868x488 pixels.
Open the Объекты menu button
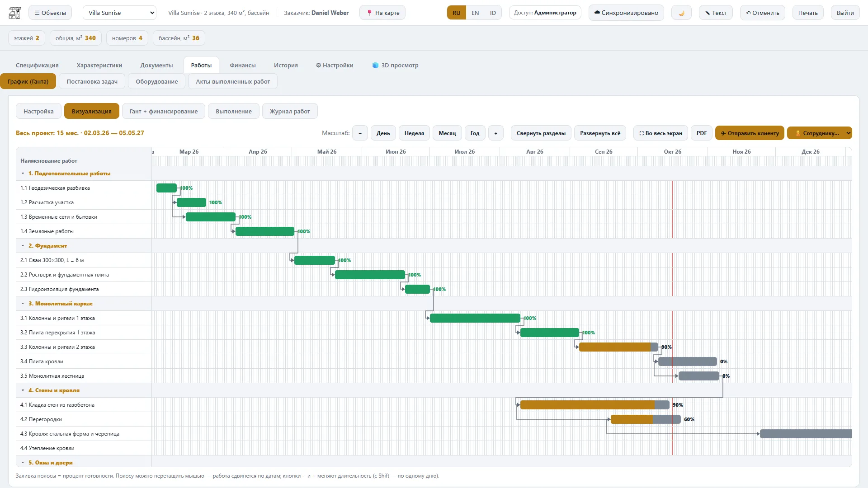tap(50, 13)
